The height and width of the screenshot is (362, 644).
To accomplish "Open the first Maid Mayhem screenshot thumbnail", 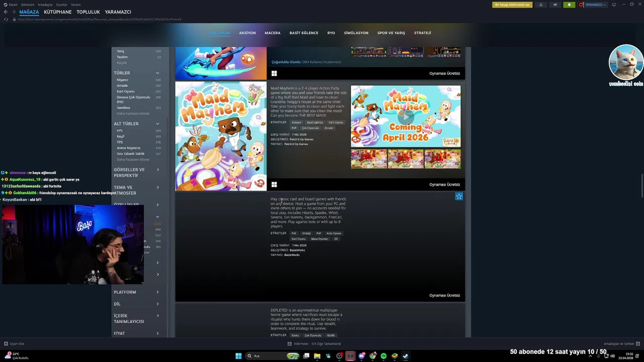I will tap(369, 159).
